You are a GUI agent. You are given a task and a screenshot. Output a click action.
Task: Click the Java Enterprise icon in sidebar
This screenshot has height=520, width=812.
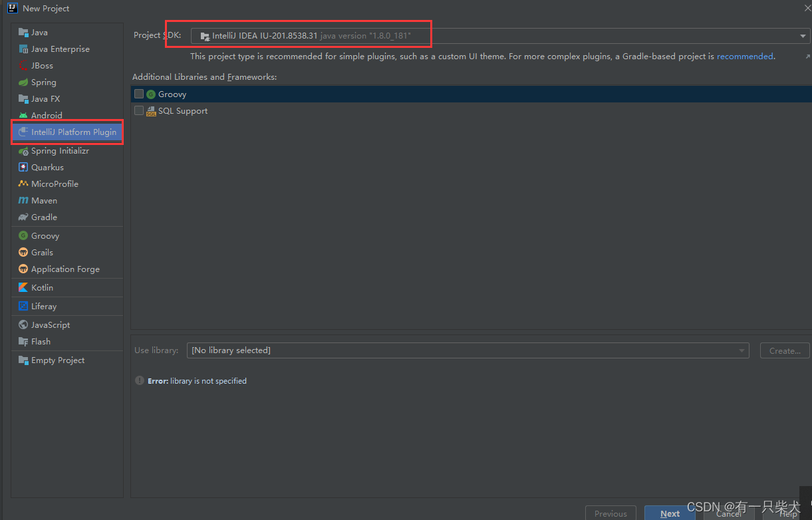(23, 49)
